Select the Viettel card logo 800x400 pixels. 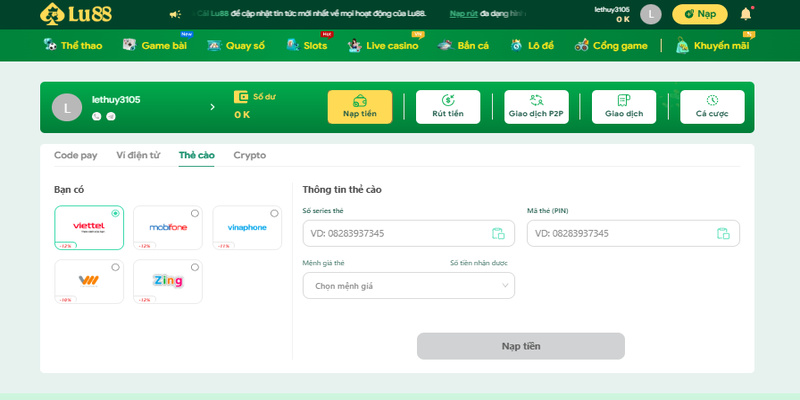coord(89,226)
